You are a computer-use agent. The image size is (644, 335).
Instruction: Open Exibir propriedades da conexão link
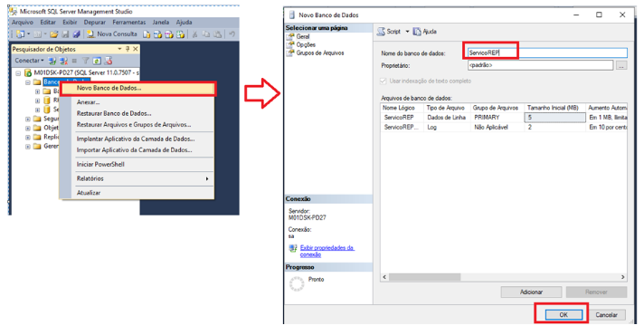click(x=327, y=251)
